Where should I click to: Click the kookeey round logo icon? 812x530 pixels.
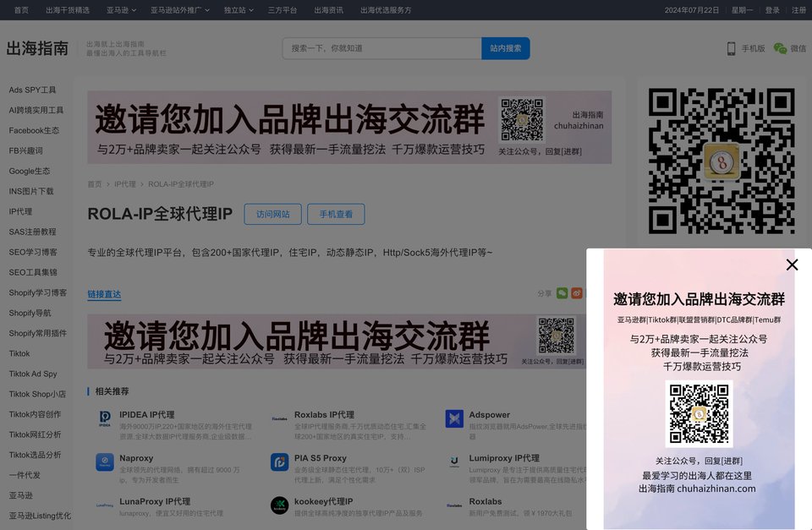pyautogui.click(x=280, y=505)
